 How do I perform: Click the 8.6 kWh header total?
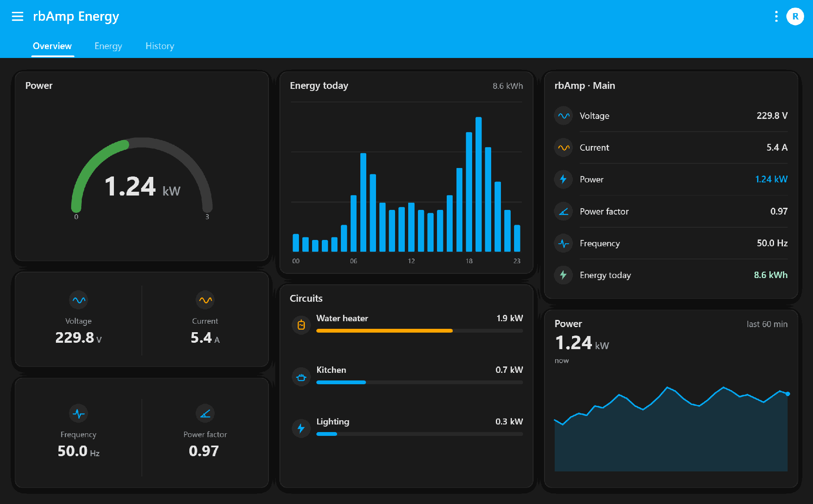pos(508,86)
